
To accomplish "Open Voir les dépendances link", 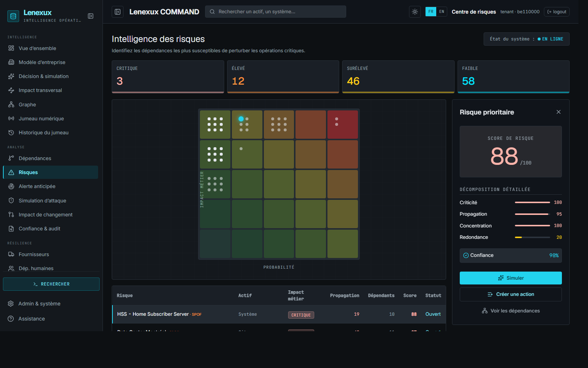I will [x=511, y=311].
